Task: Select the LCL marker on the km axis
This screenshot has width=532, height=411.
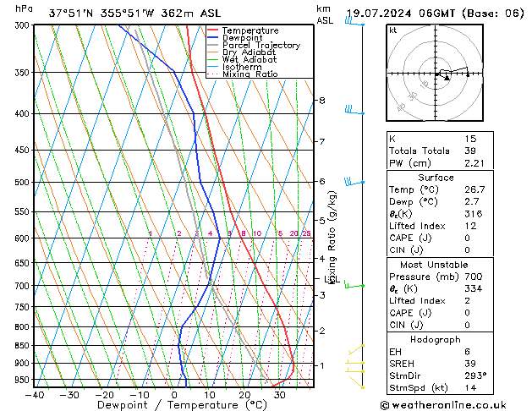Action: coord(329,278)
